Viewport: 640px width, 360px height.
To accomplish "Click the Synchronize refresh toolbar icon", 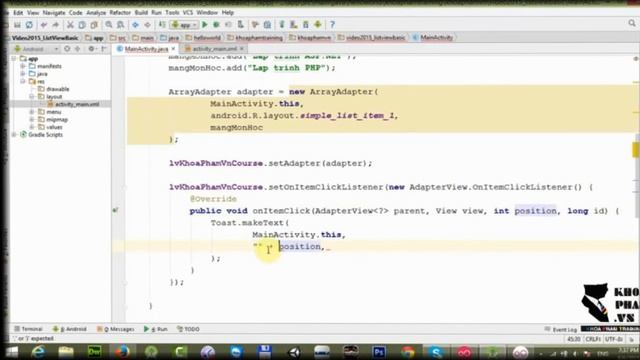I will (29, 25).
